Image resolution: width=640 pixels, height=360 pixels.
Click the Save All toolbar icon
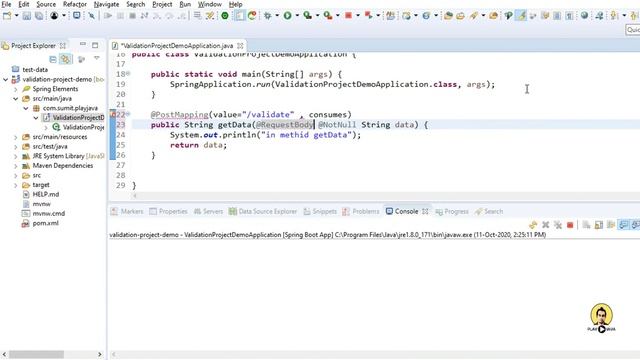pyautogui.click(x=39, y=16)
